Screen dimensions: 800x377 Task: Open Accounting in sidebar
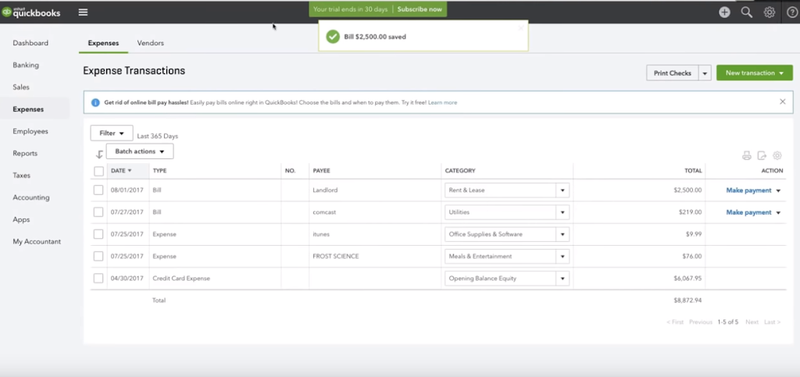(x=31, y=197)
